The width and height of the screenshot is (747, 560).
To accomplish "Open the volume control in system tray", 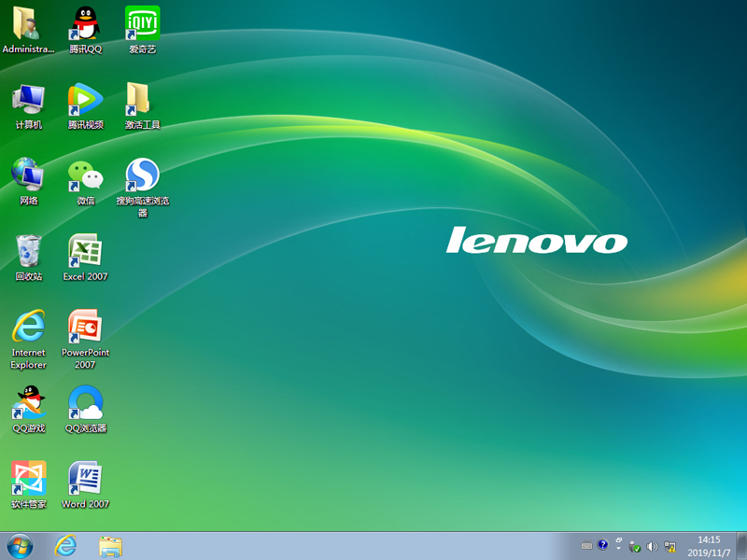I will point(650,548).
